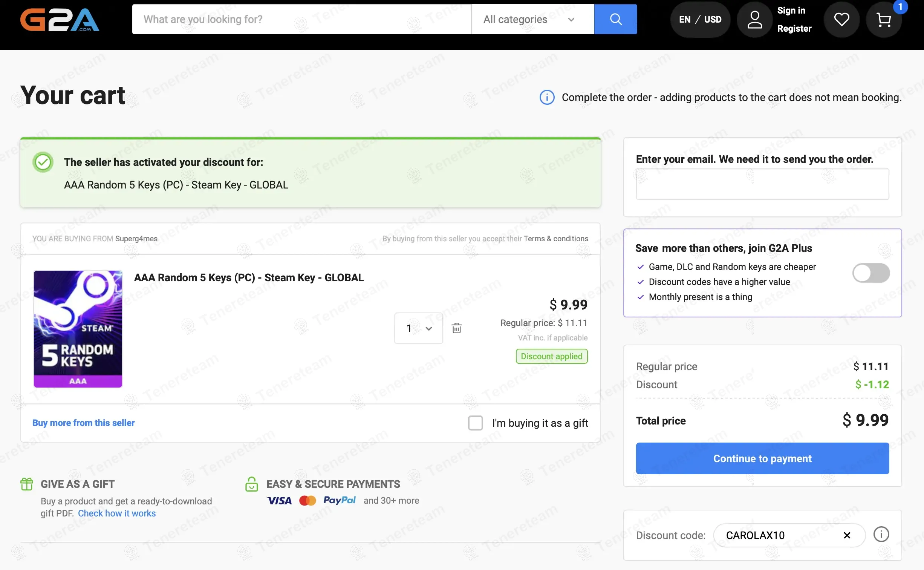The height and width of the screenshot is (570, 924).
Task: Open the user account icon
Action: coord(754,20)
